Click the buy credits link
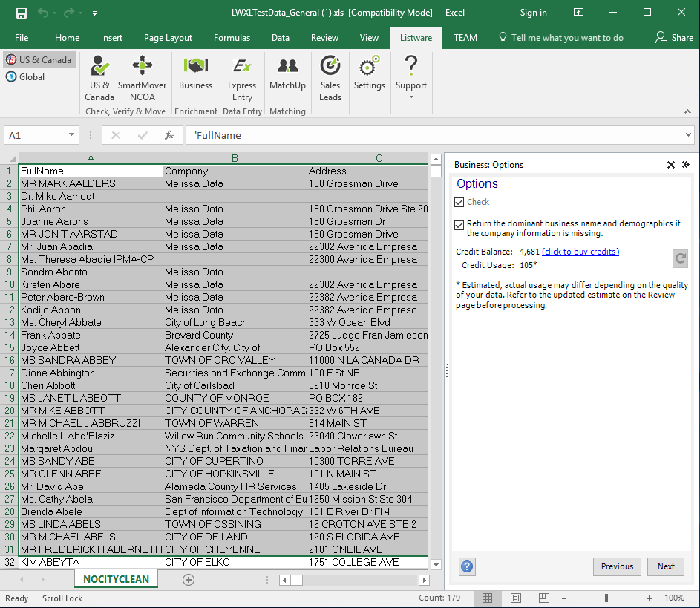This screenshot has width=700, height=608. [x=580, y=252]
